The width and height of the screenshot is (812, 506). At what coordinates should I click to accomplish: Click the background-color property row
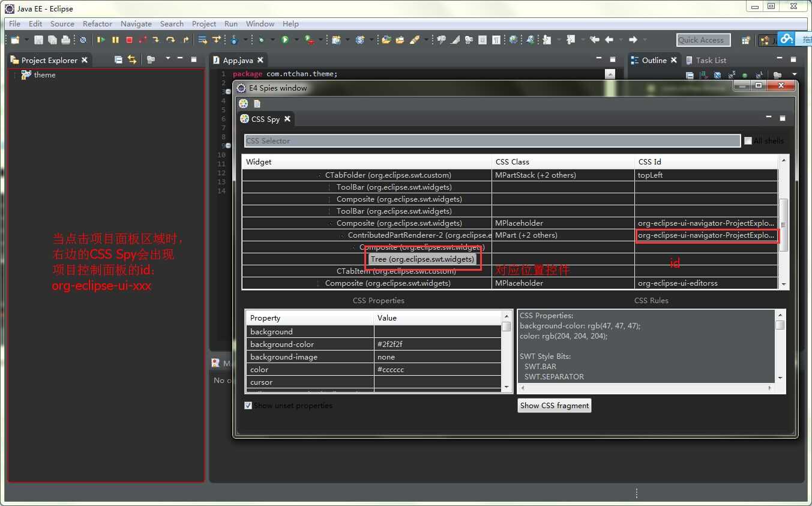coord(373,344)
